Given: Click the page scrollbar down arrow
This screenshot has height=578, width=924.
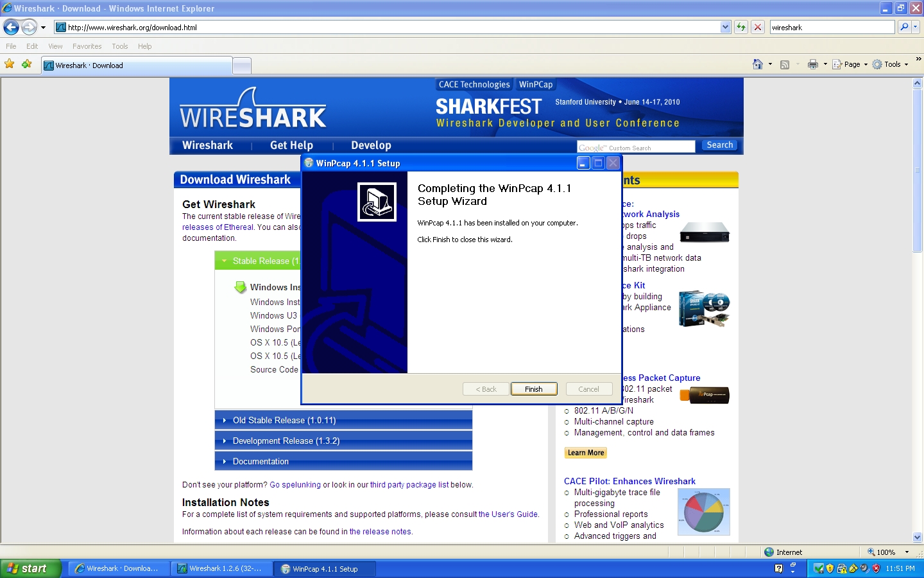Looking at the screenshot, I should [x=917, y=538].
